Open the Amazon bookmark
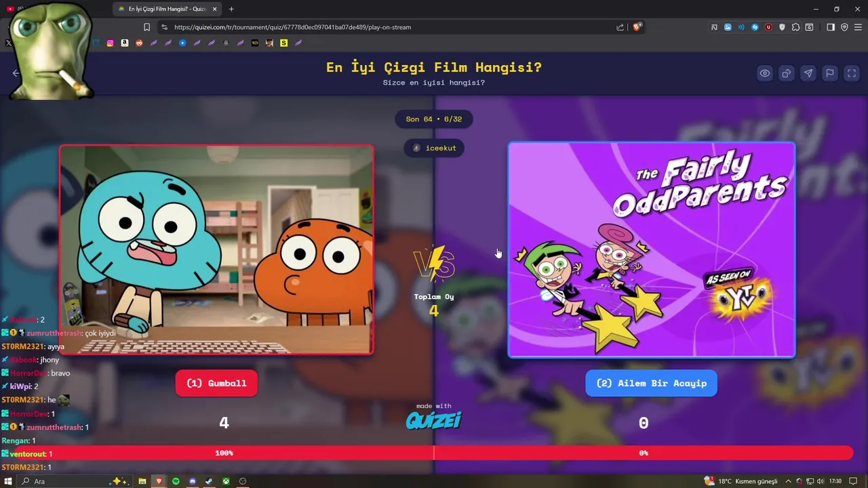 [125, 43]
